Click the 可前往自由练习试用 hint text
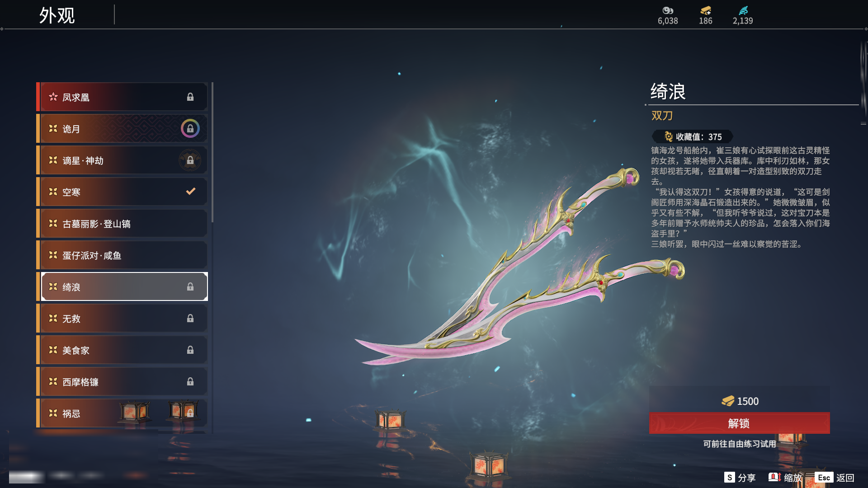This screenshot has height=488, width=868. pos(740,444)
